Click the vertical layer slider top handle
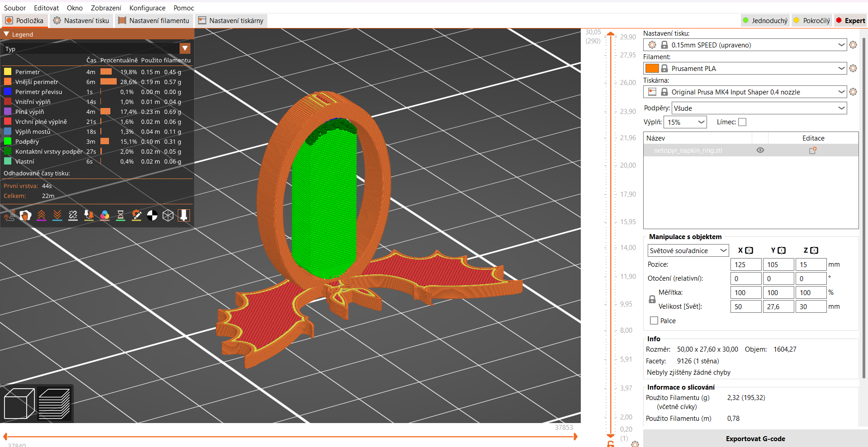868x447 pixels. [610, 34]
